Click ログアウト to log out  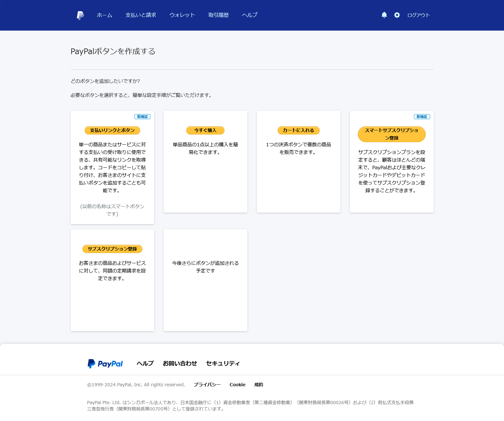pos(418,15)
